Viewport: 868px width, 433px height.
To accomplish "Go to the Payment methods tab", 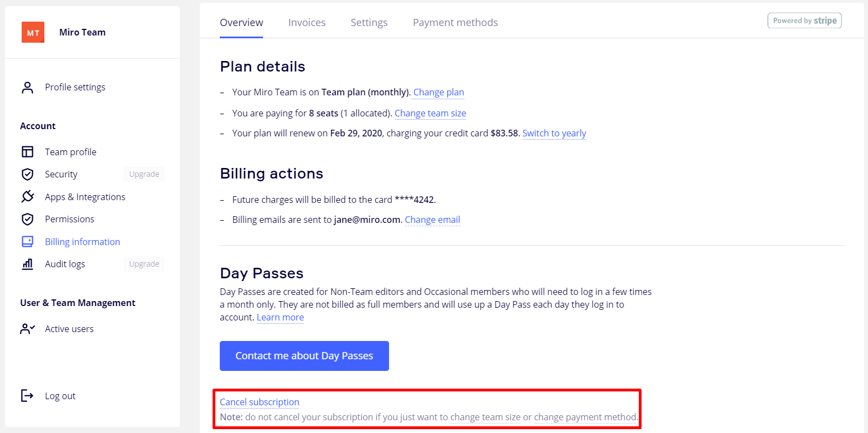I will pyautogui.click(x=455, y=23).
